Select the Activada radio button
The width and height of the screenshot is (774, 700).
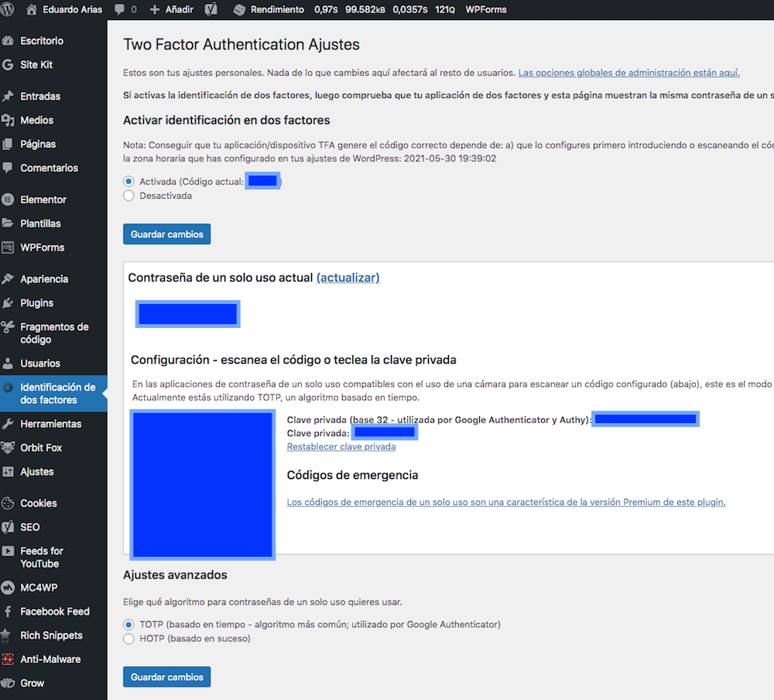click(x=129, y=182)
